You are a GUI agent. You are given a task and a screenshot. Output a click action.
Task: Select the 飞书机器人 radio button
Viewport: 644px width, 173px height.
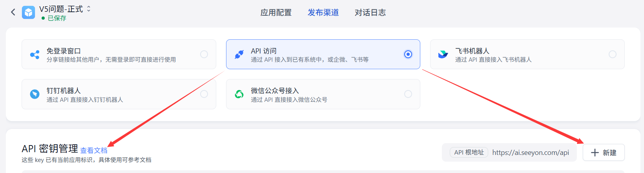[612, 54]
